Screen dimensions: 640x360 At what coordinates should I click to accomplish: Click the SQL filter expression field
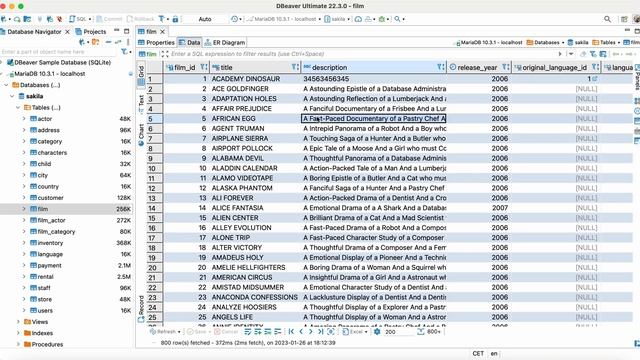tap(362, 54)
